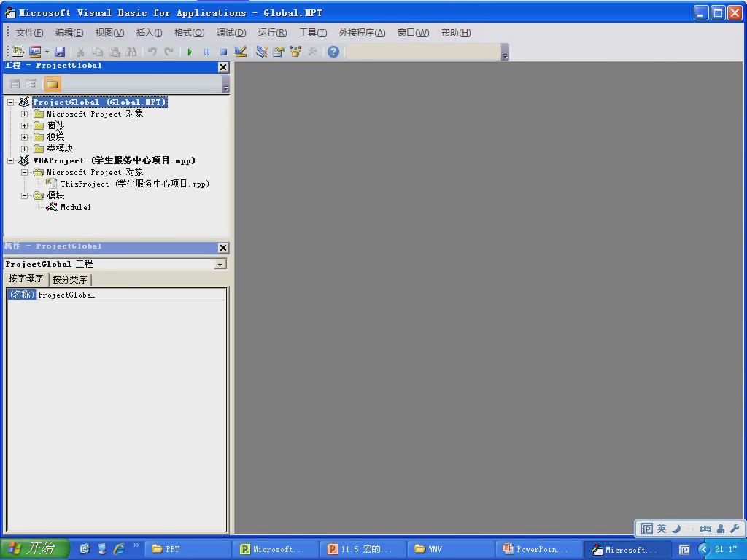Click the Insert UserForm toolbar icon
The height and width of the screenshot is (560, 747).
click(x=35, y=52)
